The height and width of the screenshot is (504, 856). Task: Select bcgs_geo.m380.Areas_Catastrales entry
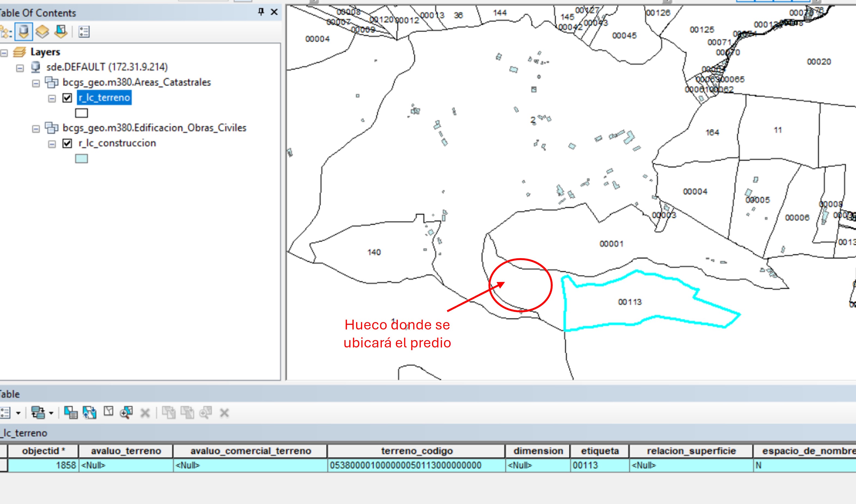coord(137,82)
